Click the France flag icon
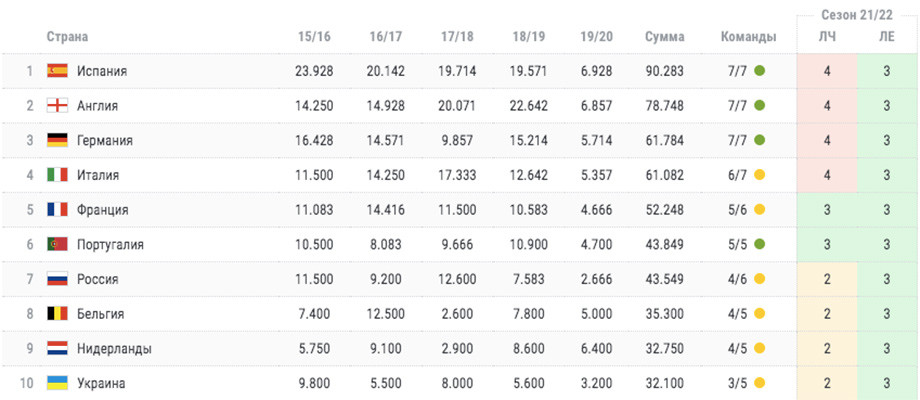 (58, 209)
